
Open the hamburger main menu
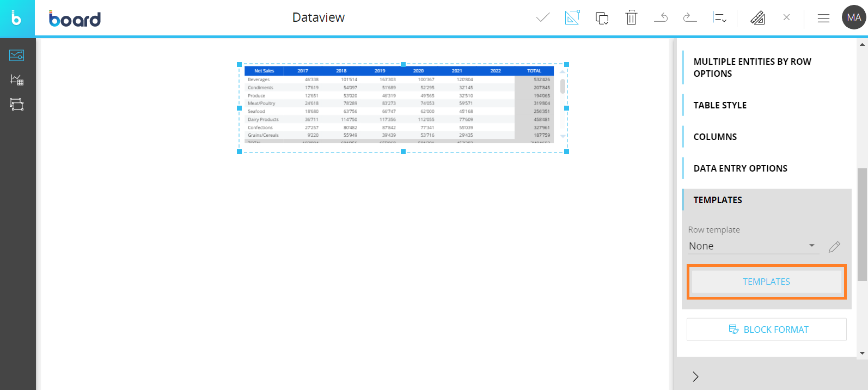click(823, 18)
